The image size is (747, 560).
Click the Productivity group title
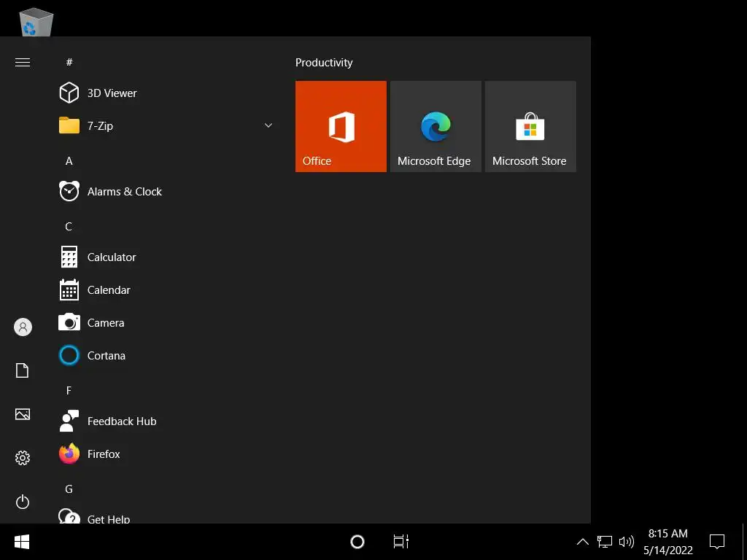[x=324, y=63]
